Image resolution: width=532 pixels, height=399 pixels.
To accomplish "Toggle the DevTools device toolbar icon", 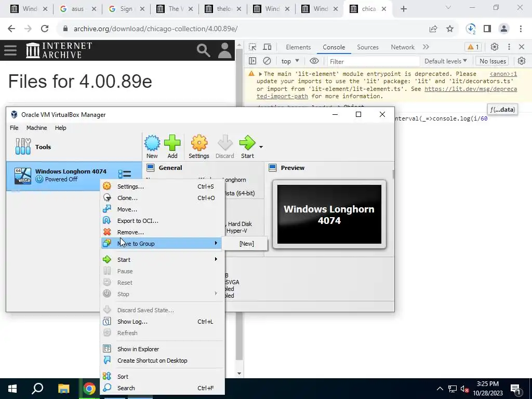I will pyautogui.click(x=268, y=47).
